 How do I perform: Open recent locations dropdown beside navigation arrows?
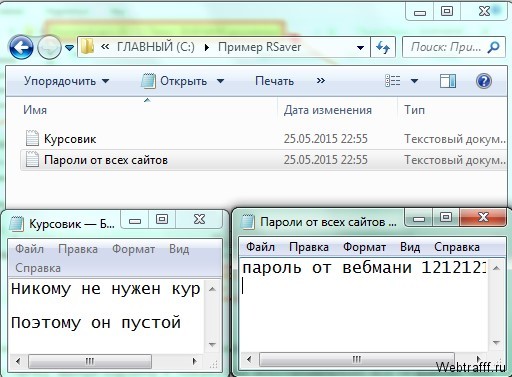click(69, 48)
